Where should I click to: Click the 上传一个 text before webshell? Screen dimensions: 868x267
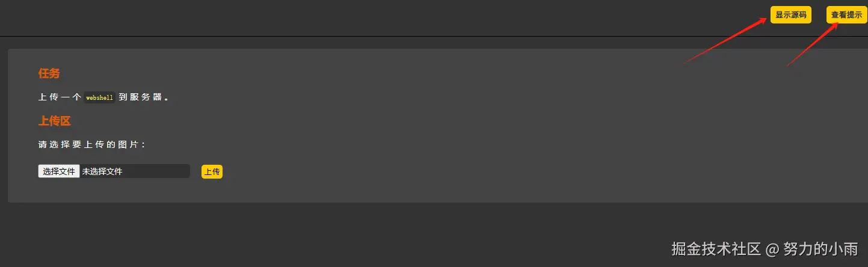click(60, 97)
